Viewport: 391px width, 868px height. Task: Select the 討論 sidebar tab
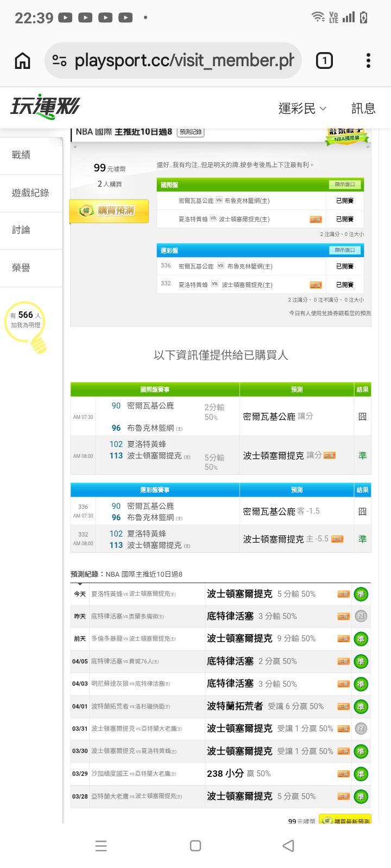coord(31,231)
